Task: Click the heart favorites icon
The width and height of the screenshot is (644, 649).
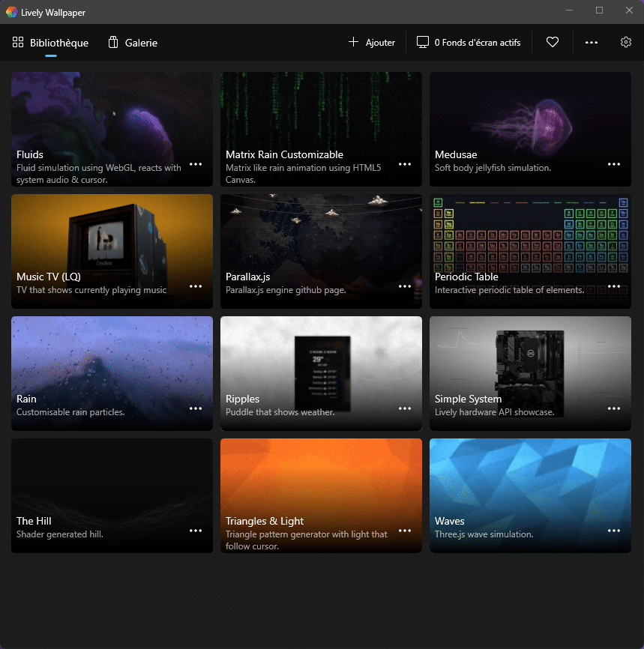Action: coord(553,43)
